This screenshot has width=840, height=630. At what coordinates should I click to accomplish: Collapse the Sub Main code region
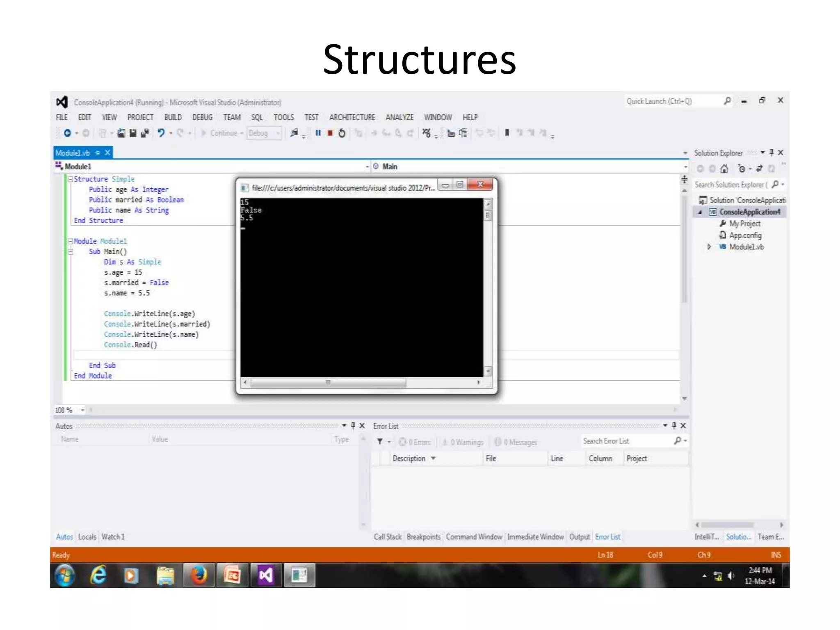click(70, 251)
